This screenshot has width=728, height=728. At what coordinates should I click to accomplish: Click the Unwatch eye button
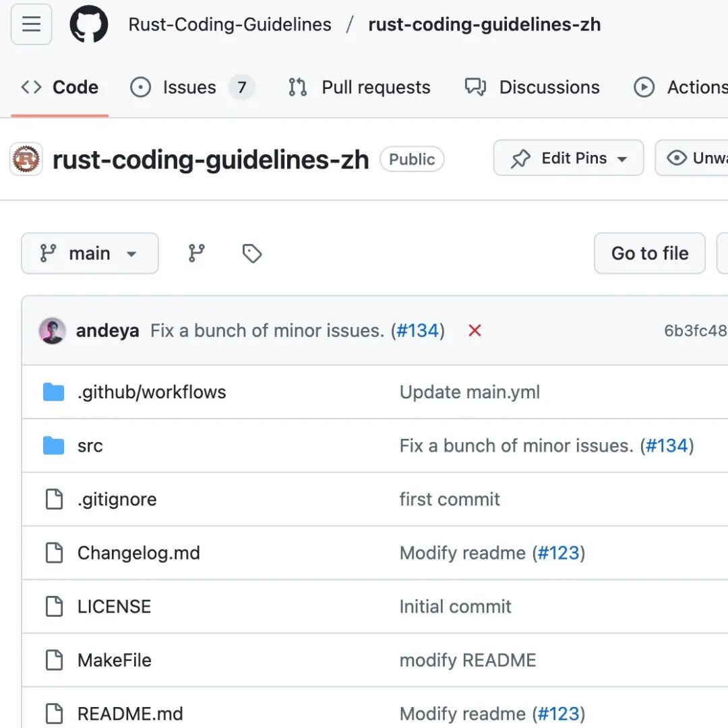click(692, 158)
